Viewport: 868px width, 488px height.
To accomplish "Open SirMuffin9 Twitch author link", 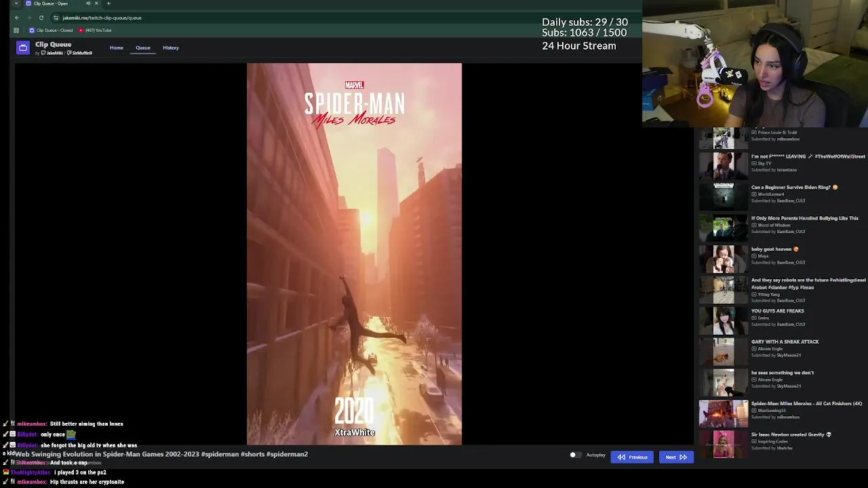I will [80, 53].
